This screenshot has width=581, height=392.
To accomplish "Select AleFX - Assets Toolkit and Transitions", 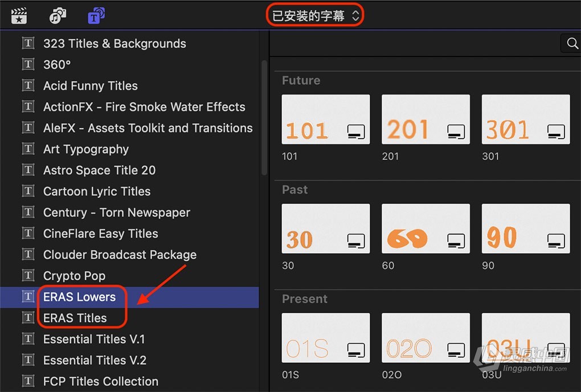I will (130, 128).
